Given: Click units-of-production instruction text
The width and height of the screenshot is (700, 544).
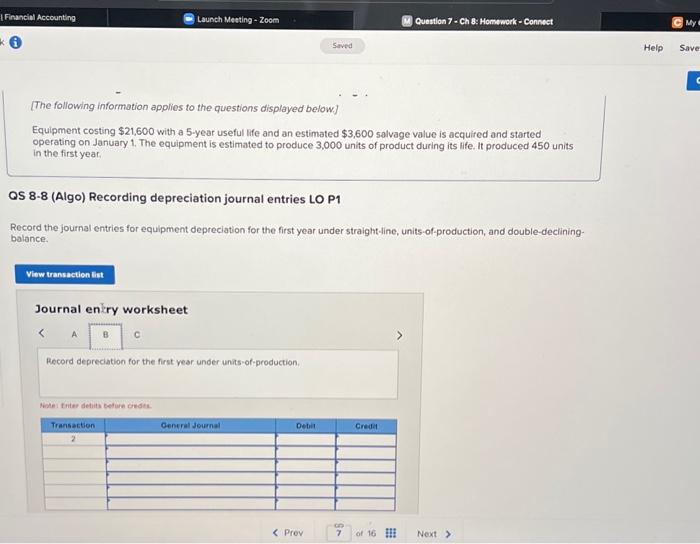Looking at the screenshot, I should click(173, 361).
